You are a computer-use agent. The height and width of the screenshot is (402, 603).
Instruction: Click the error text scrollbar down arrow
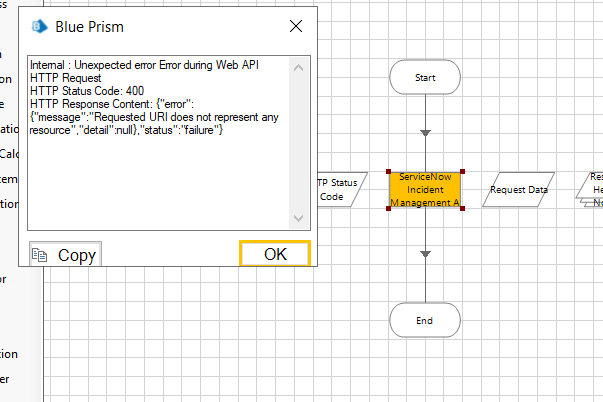[298, 219]
